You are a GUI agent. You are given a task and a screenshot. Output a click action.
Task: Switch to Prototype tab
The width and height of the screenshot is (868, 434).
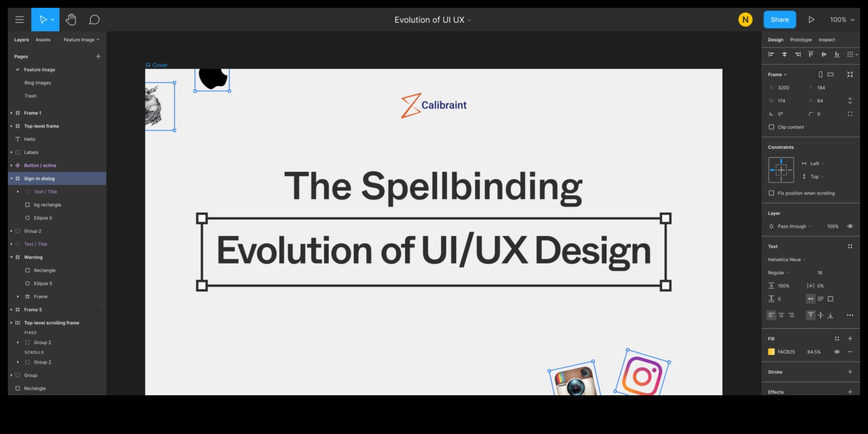tap(801, 39)
